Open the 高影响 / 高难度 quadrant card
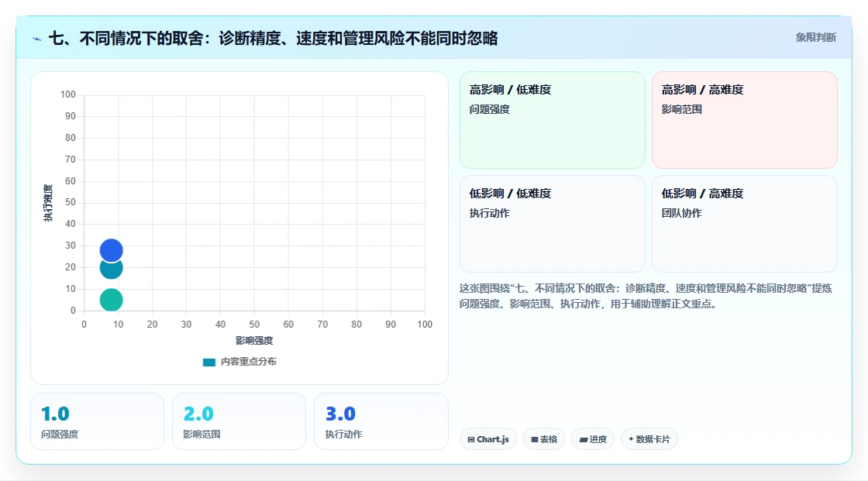The image size is (868, 481). click(745, 120)
